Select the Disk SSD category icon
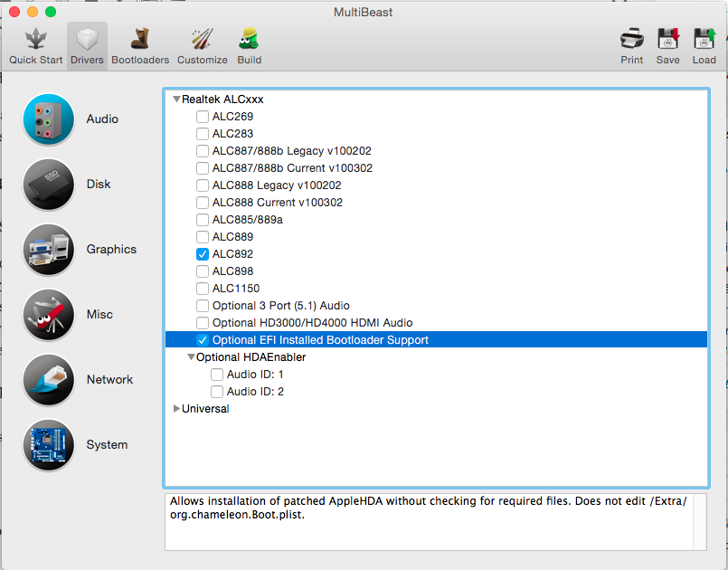 click(48, 185)
